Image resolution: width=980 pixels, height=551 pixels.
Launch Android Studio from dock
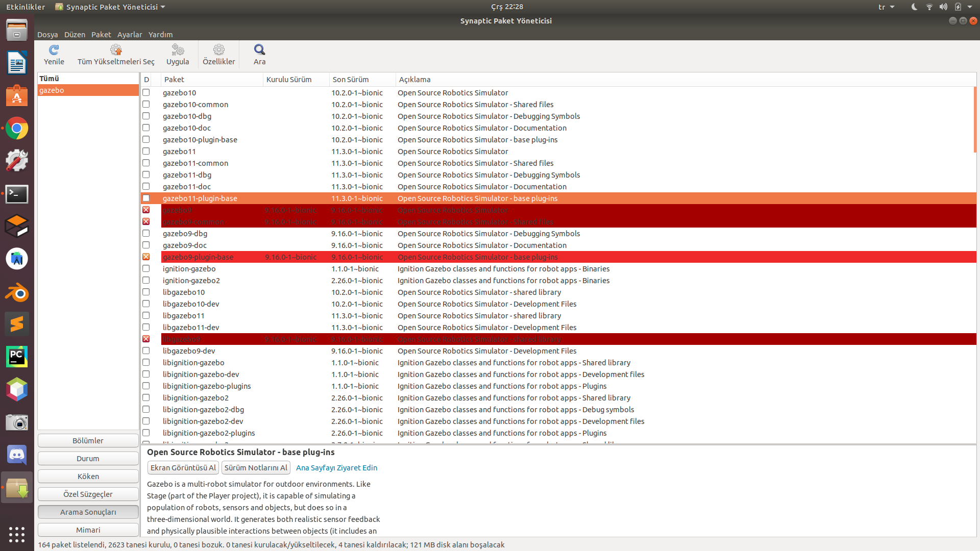17,259
